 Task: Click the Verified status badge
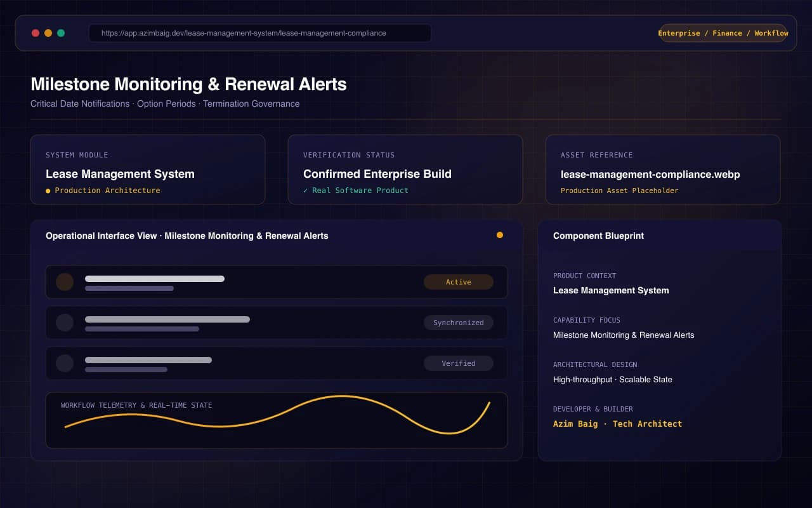(459, 363)
